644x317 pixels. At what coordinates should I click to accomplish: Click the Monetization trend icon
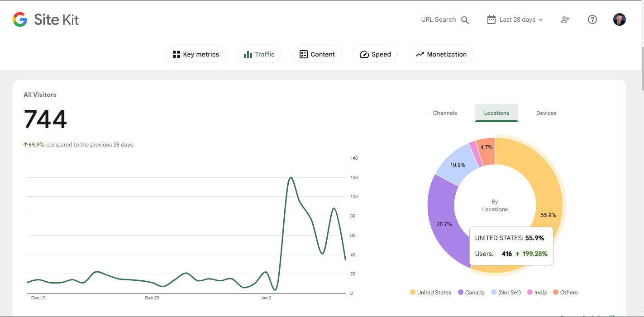pyautogui.click(x=419, y=54)
